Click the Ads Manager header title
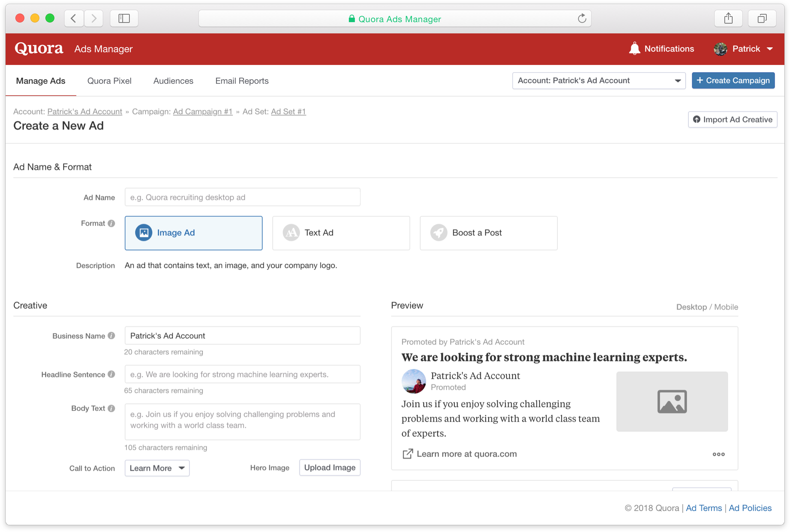The image size is (790, 532). click(103, 49)
